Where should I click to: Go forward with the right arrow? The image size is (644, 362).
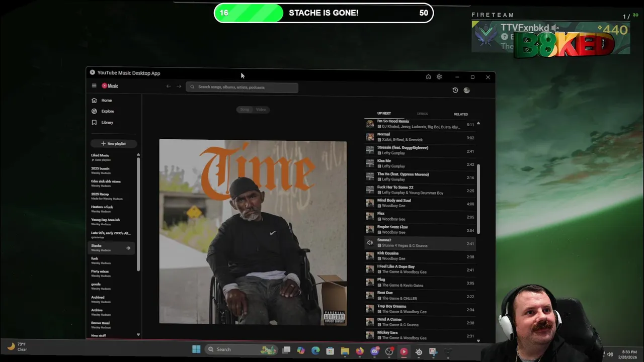[179, 86]
